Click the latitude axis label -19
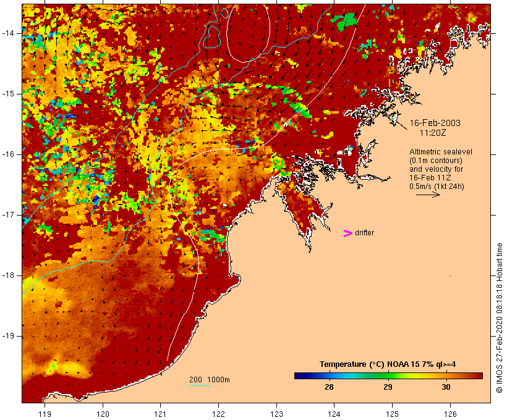 click(11, 336)
